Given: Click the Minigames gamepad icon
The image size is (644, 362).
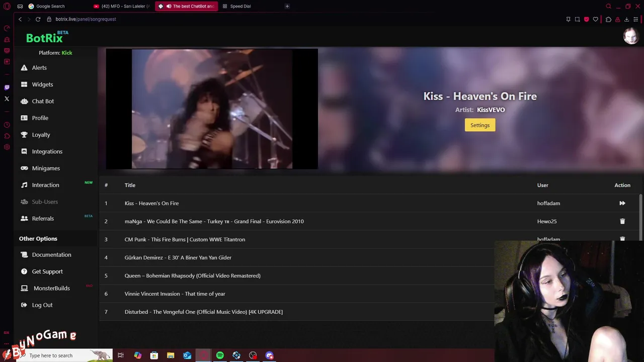Looking at the screenshot, I should (x=24, y=168).
